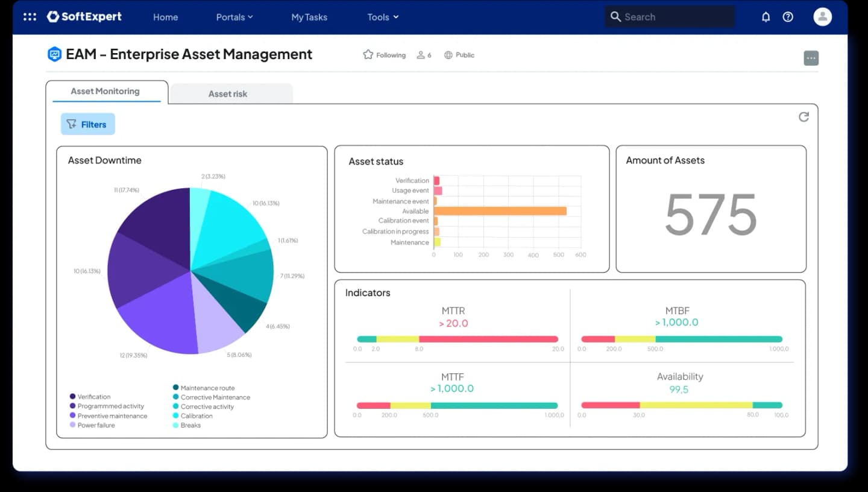
Task: Expand the Tools dropdown menu
Action: 383,17
